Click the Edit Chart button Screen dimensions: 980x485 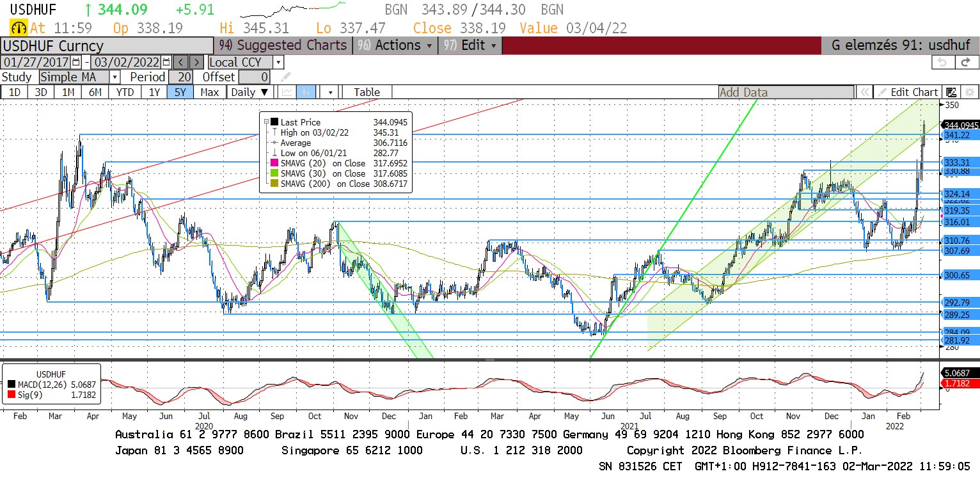pyautogui.click(x=908, y=92)
